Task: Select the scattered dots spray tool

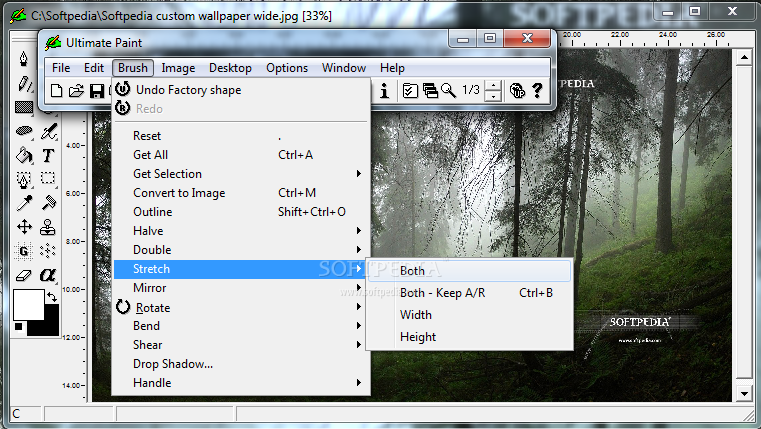Action: [x=48, y=250]
